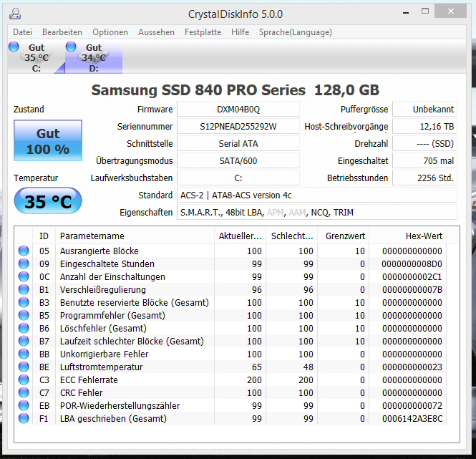The width and height of the screenshot is (476, 459).
Task: Click status orb for EB POR-Wiederherstellungszähler
Action: coord(24,405)
